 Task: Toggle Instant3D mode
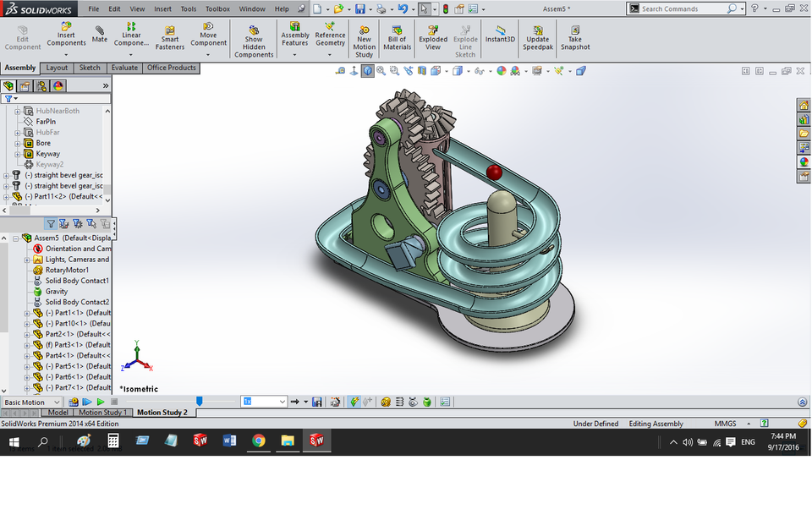coord(499,36)
